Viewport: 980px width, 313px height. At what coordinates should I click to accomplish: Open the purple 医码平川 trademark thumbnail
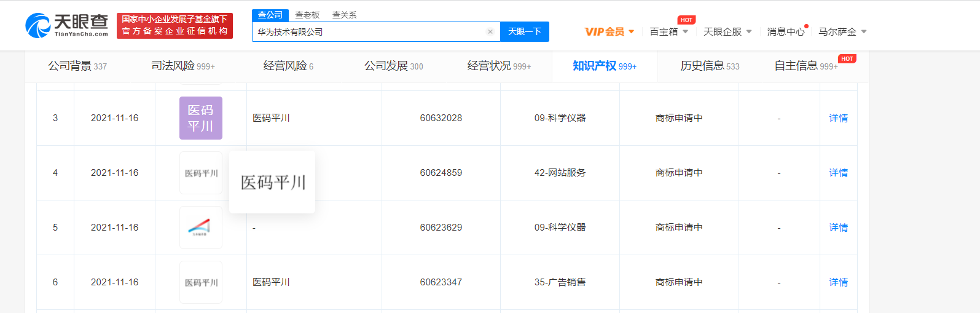coord(201,118)
